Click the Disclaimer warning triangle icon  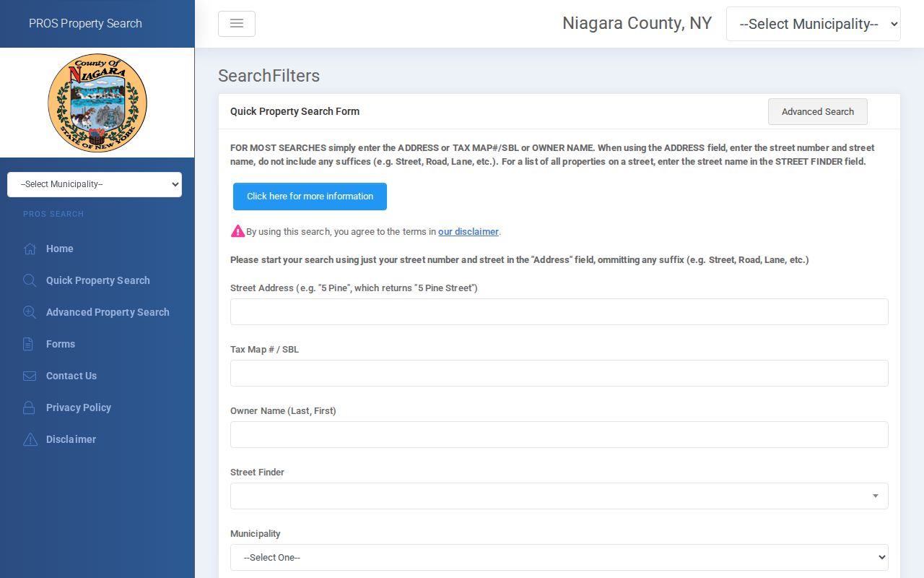tap(30, 439)
